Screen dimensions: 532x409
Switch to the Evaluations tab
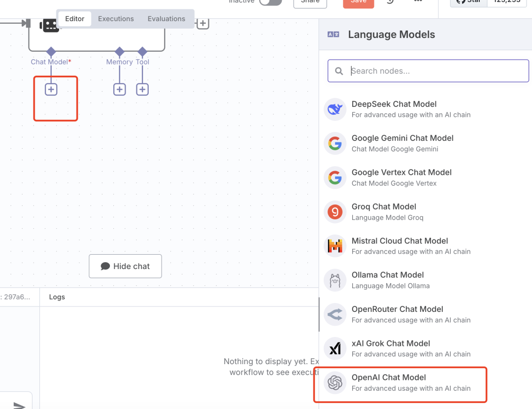point(166,19)
